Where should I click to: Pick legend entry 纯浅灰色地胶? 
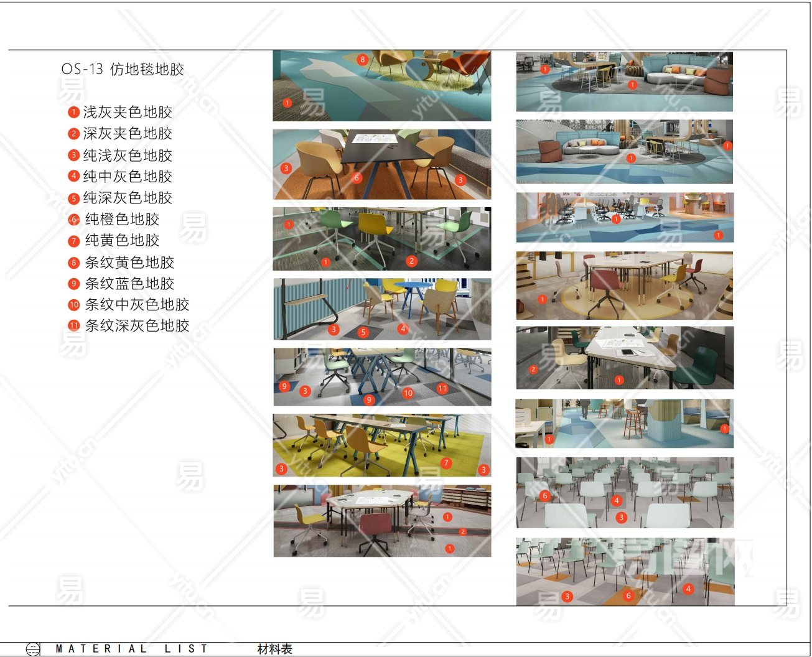(120, 155)
